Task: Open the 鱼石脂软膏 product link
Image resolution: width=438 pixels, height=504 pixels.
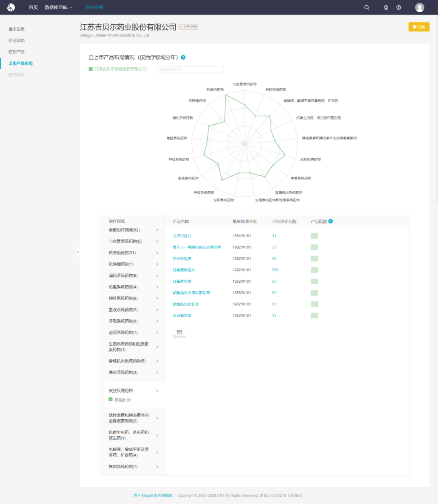Action: (x=182, y=315)
